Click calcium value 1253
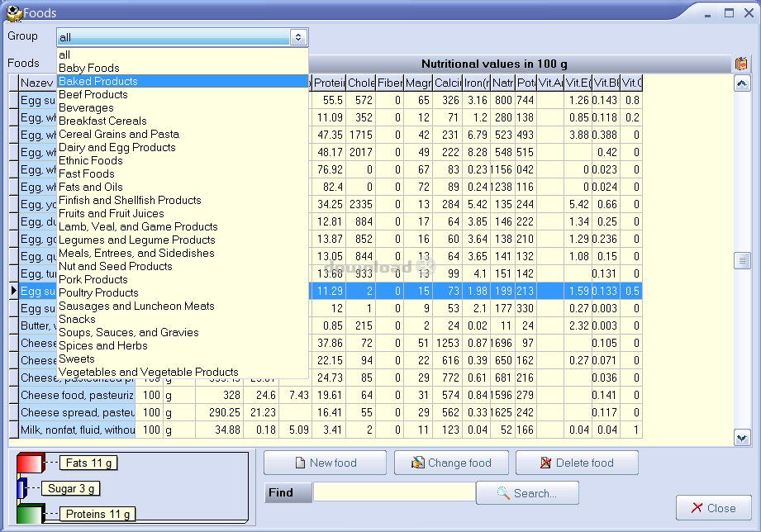 point(447,343)
